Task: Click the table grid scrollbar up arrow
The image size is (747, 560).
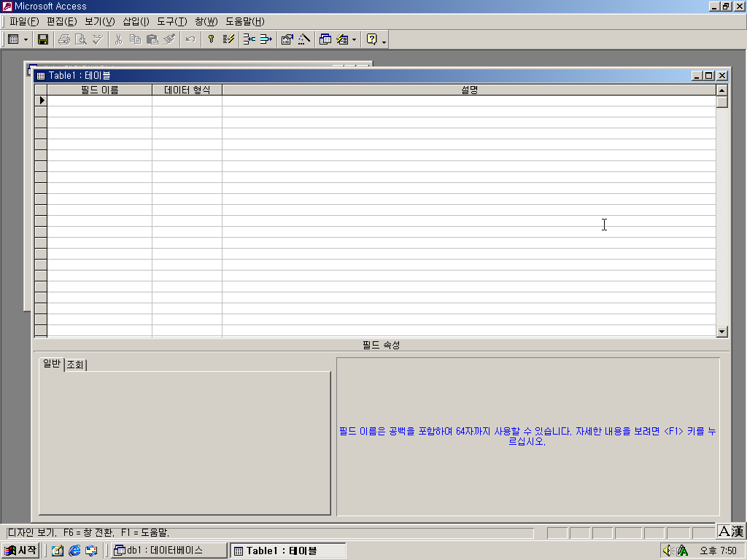Action: [x=721, y=90]
